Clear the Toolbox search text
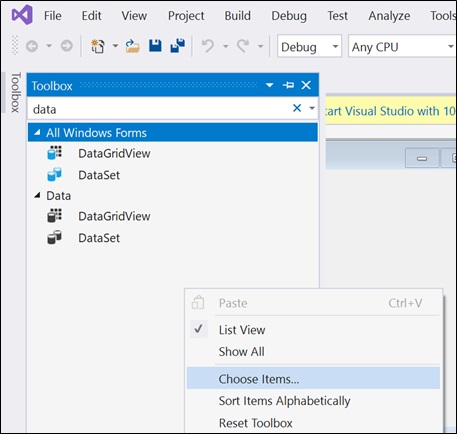 pos(297,108)
